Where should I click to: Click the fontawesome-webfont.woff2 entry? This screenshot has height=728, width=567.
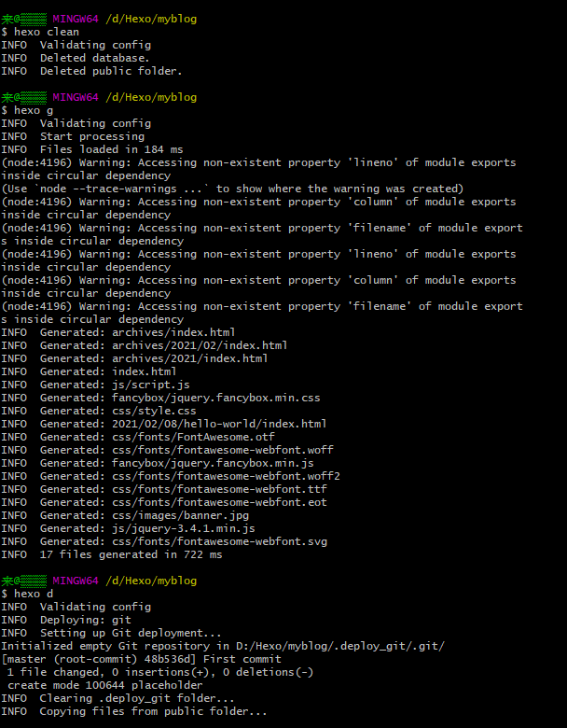coord(226,476)
